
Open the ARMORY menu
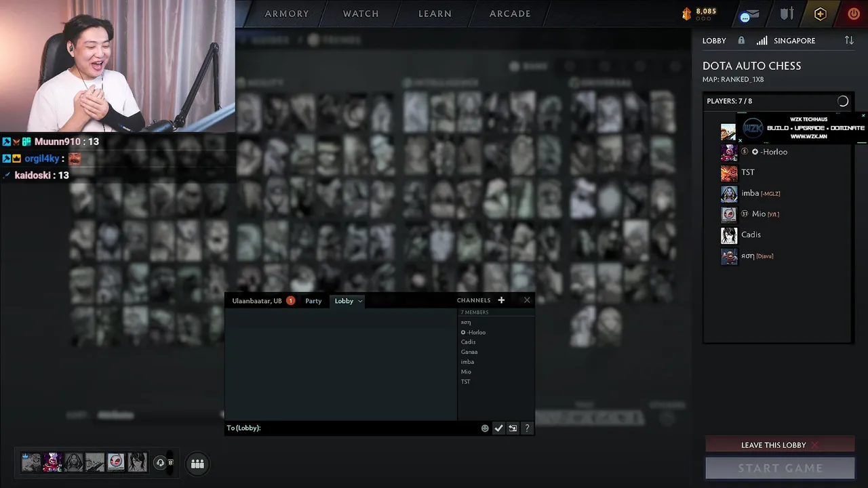point(287,14)
